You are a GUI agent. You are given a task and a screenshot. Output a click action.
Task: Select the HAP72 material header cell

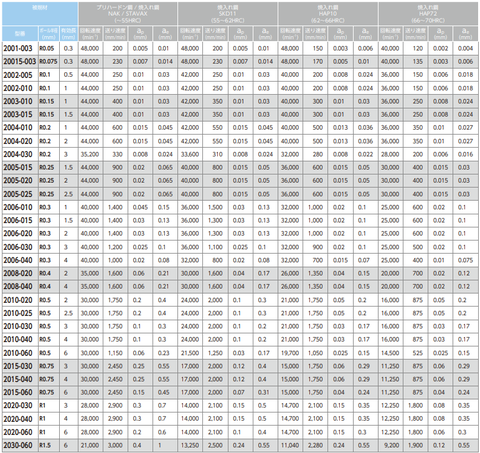click(428, 14)
